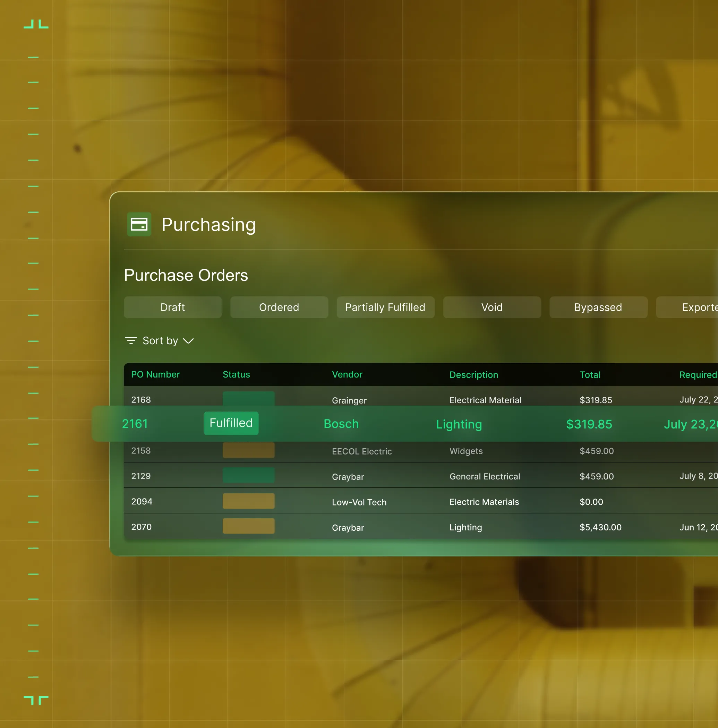Click General Electrical description
The width and height of the screenshot is (718, 728).
click(485, 476)
